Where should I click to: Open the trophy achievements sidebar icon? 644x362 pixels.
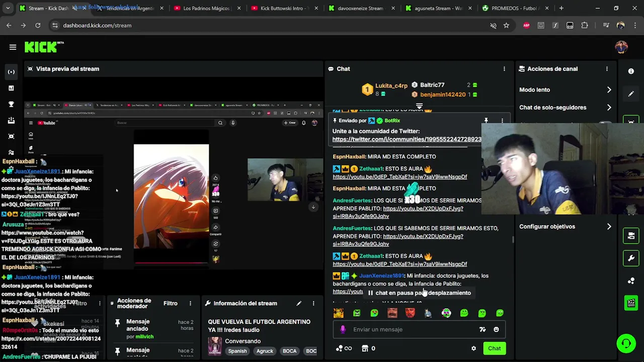(x=11, y=104)
